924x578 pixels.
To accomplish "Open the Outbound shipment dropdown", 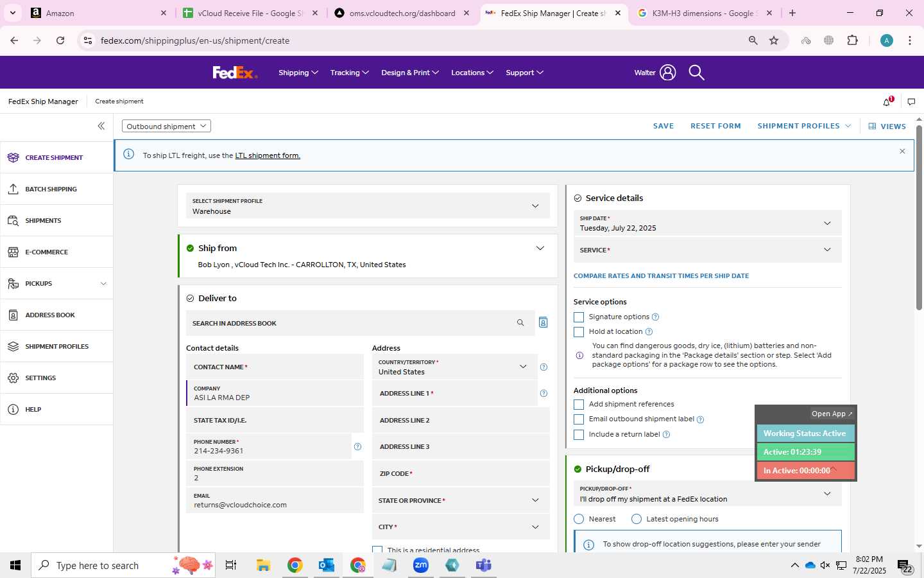I will tap(166, 126).
